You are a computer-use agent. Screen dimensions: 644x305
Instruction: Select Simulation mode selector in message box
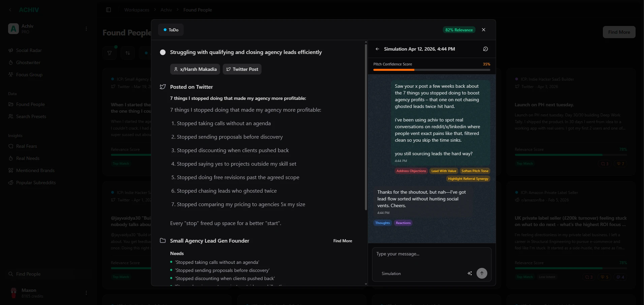(391, 274)
